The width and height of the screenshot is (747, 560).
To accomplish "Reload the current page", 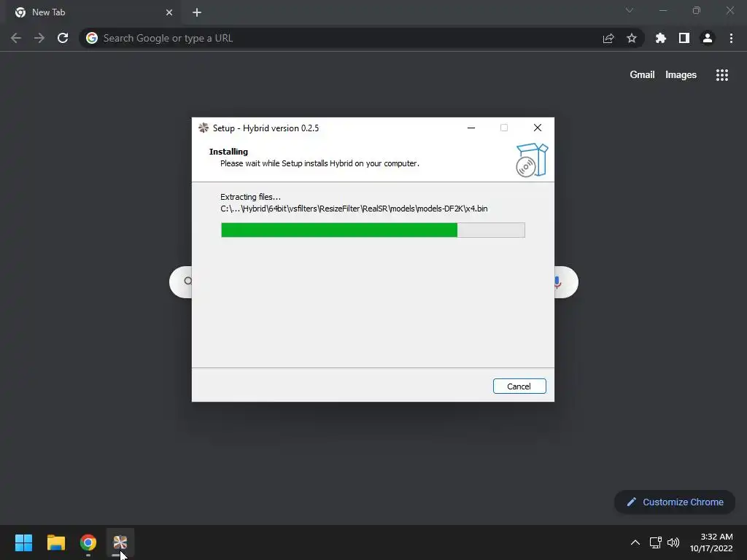I will click(63, 38).
